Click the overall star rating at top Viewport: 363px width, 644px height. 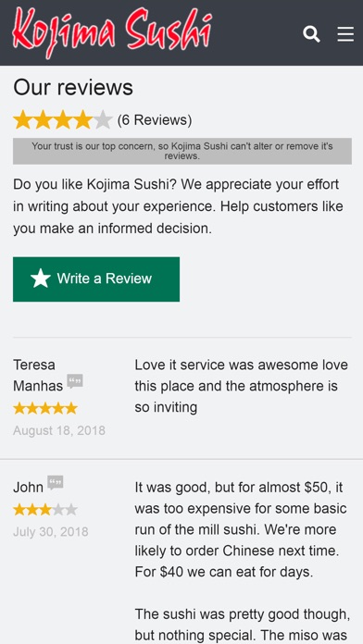(x=63, y=120)
